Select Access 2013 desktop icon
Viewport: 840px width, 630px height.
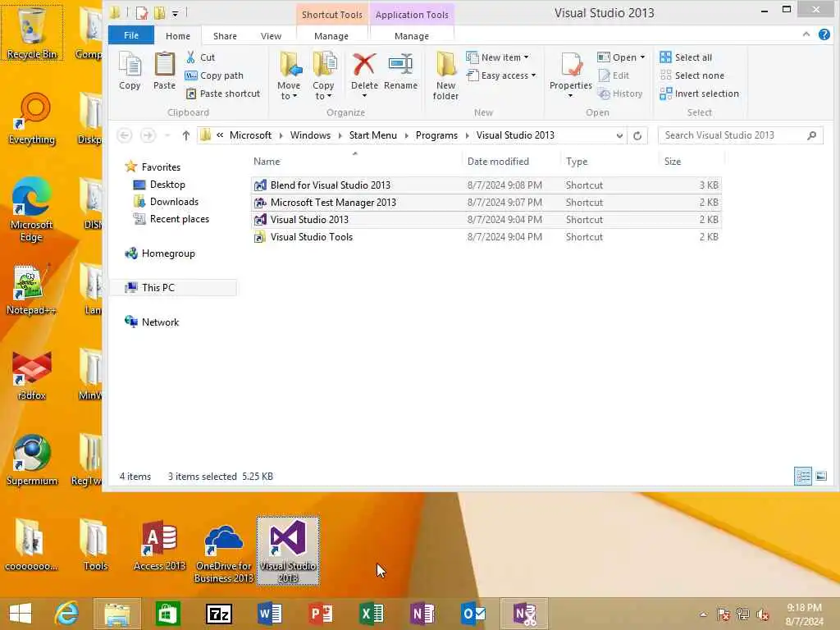click(159, 546)
